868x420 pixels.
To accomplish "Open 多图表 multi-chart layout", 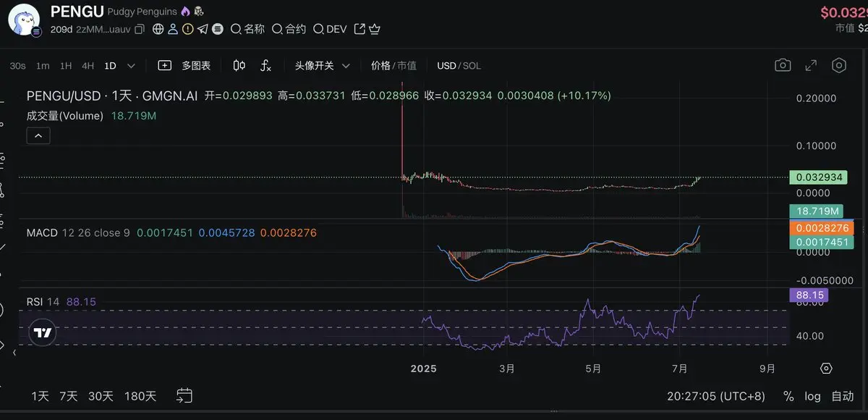I will pyautogui.click(x=196, y=66).
